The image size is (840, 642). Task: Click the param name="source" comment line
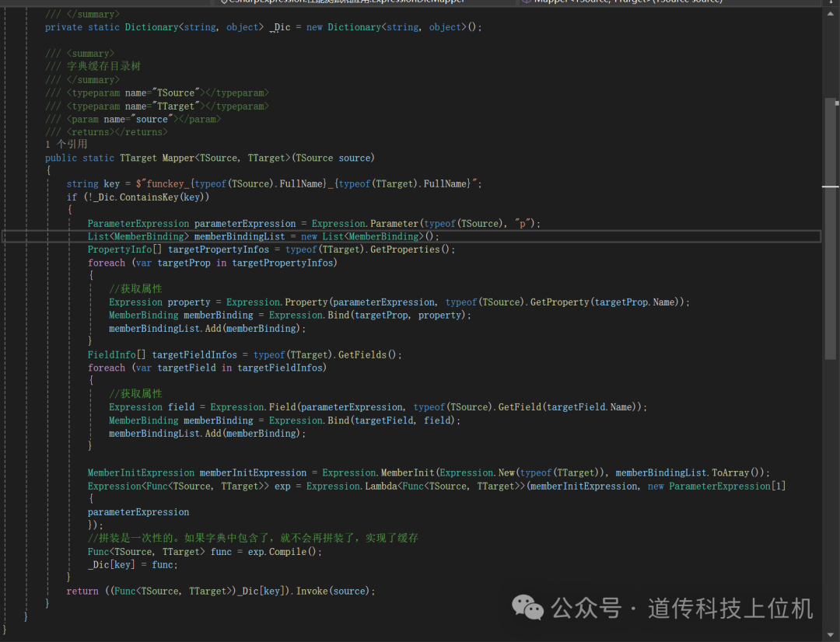(133, 119)
